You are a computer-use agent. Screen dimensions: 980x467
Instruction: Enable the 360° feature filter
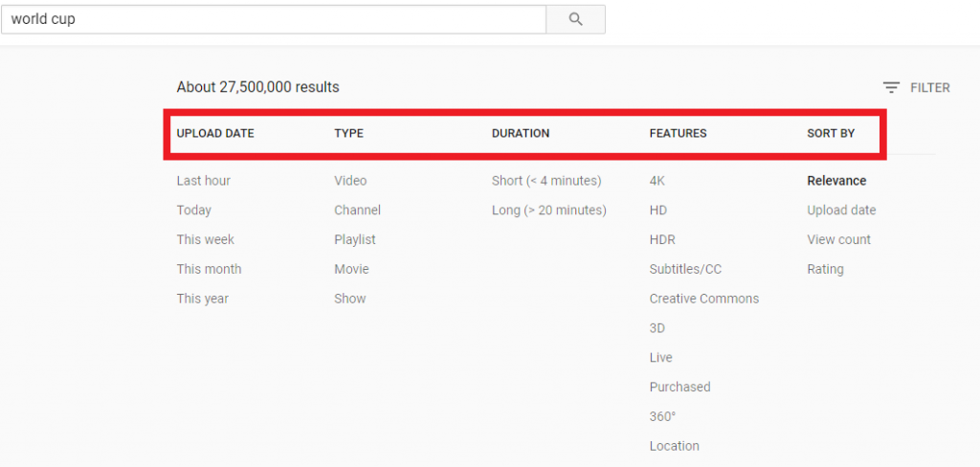[x=663, y=416]
